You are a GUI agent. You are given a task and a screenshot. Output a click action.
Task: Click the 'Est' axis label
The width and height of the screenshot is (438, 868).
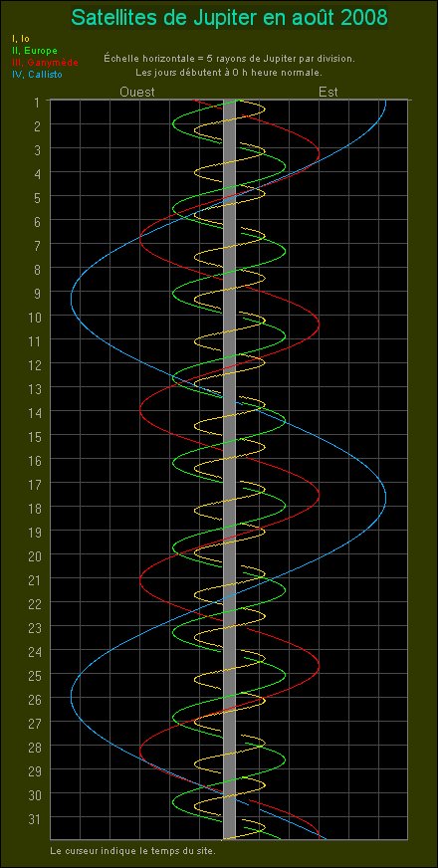328,92
